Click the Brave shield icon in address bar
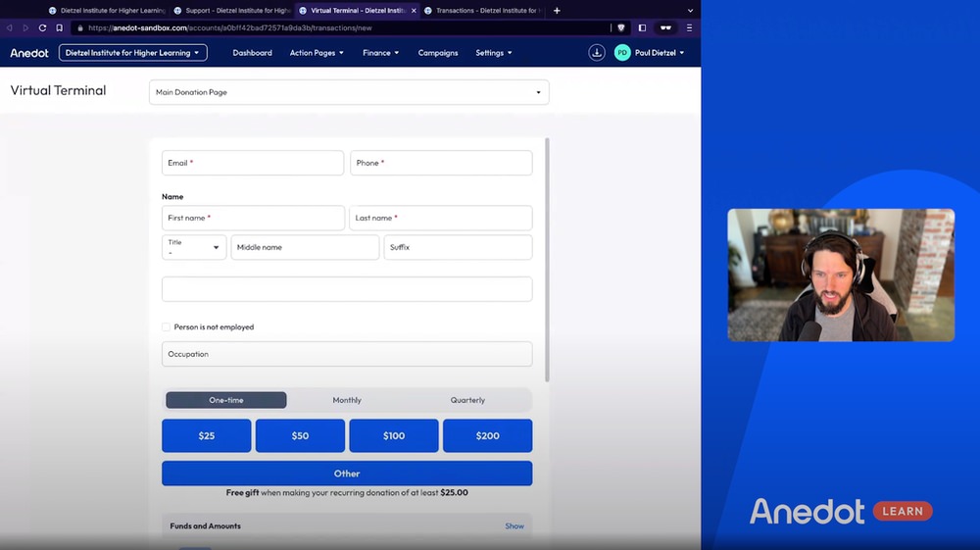Image resolution: width=980 pixels, height=550 pixels. 621,27
